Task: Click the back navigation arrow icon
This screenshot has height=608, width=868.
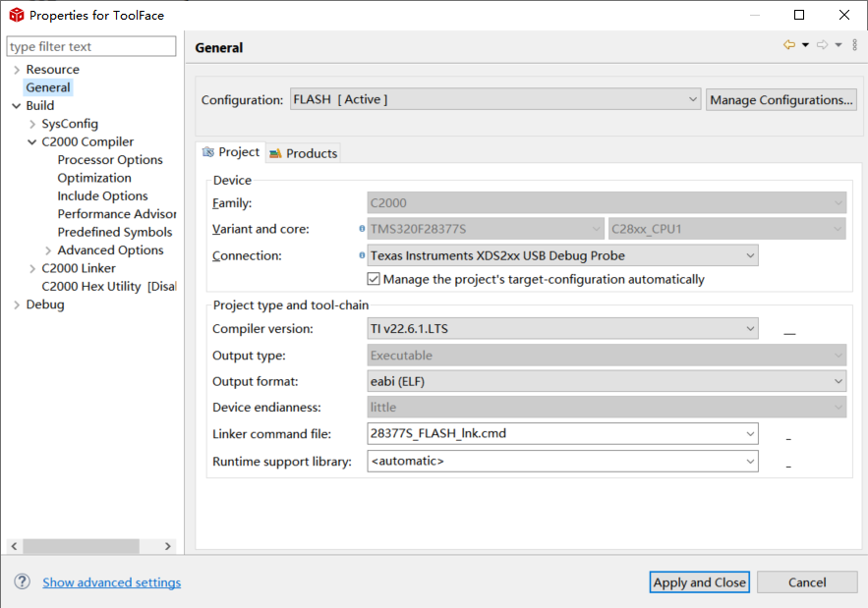Action: tap(788, 45)
